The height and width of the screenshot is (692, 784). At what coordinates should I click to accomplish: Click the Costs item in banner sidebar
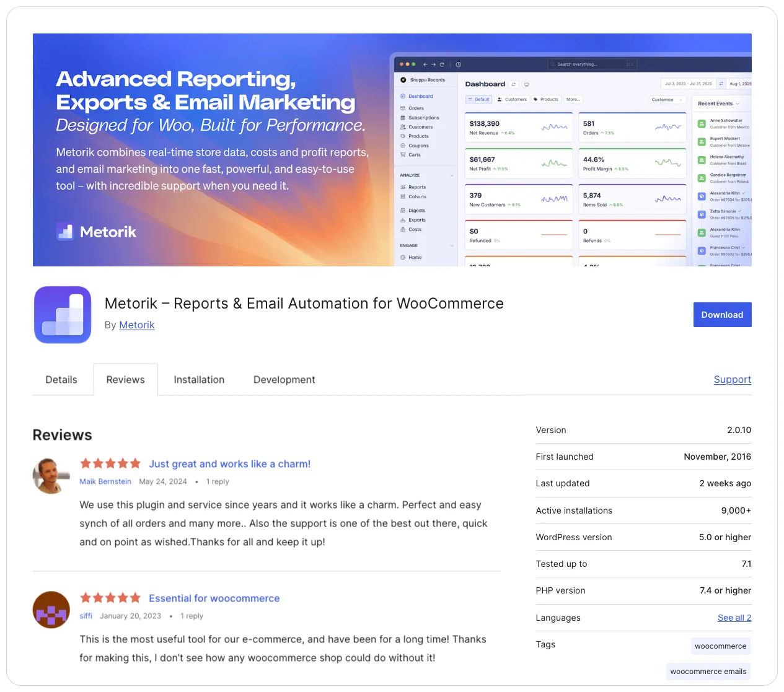[411, 229]
